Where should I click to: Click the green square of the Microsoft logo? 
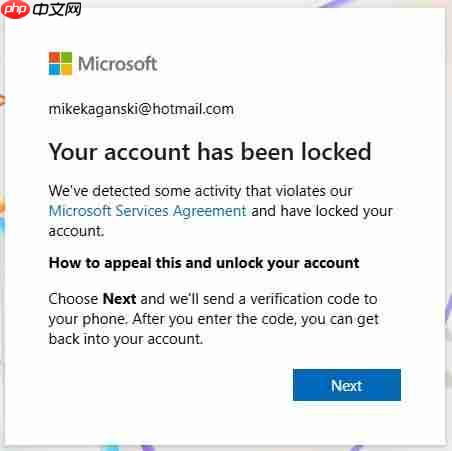[66, 58]
